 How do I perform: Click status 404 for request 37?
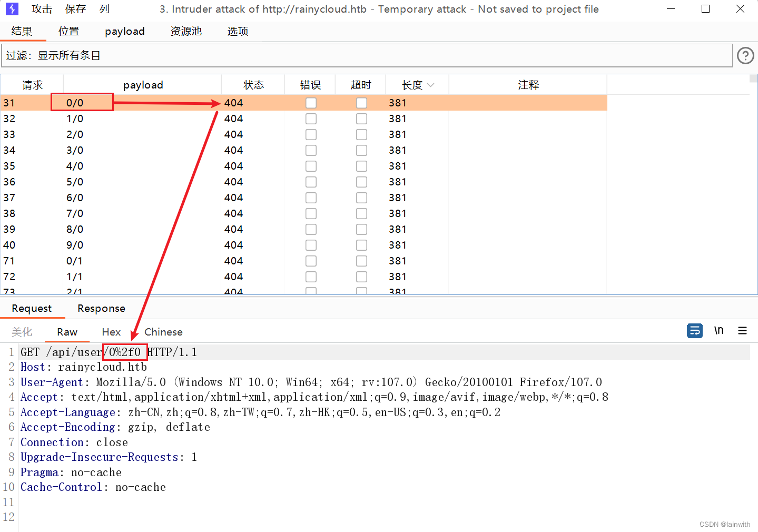pyautogui.click(x=233, y=198)
